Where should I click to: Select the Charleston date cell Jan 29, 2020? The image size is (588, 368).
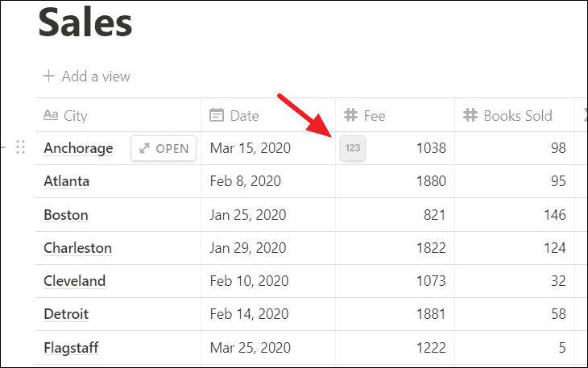pos(268,248)
